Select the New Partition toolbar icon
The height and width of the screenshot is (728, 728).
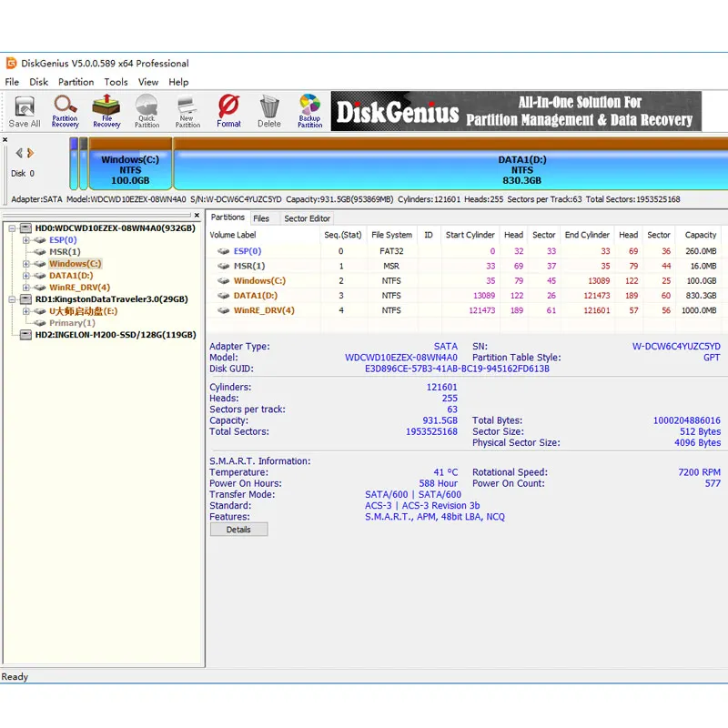pyautogui.click(x=187, y=111)
